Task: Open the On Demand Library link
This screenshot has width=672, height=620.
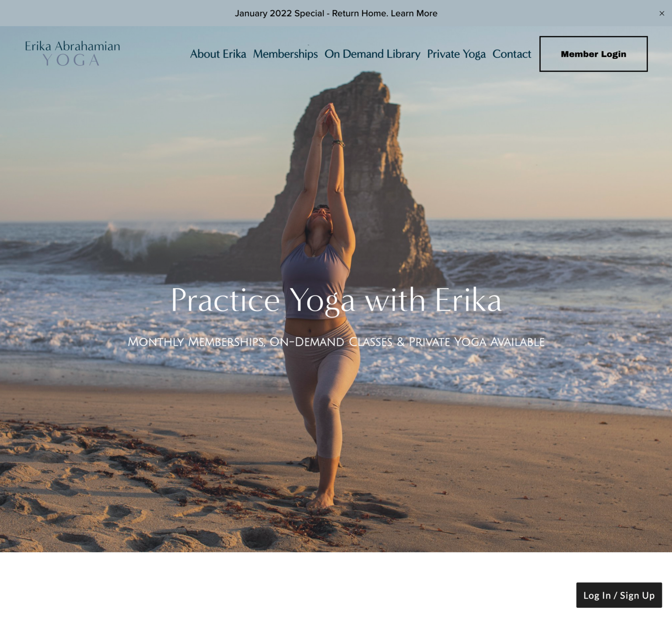Action: [x=372, y=54]
